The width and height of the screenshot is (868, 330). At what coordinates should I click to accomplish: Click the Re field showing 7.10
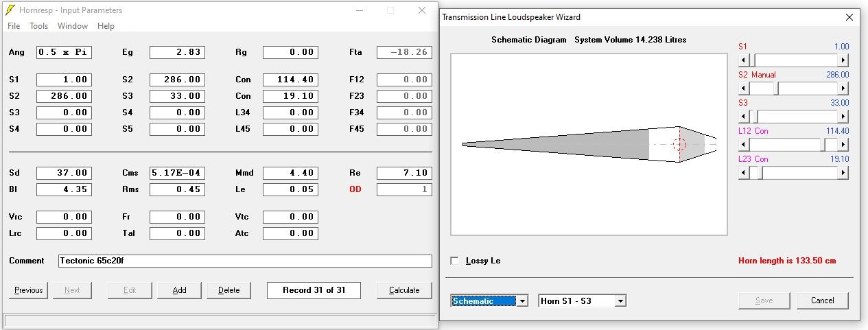click(x=404, y=173)
